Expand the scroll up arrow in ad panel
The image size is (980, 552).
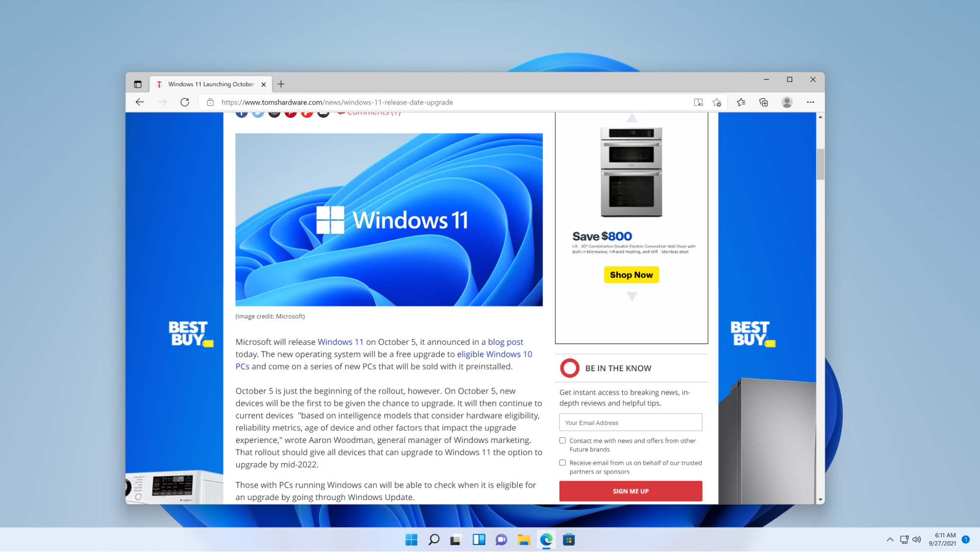coord(631,119)
